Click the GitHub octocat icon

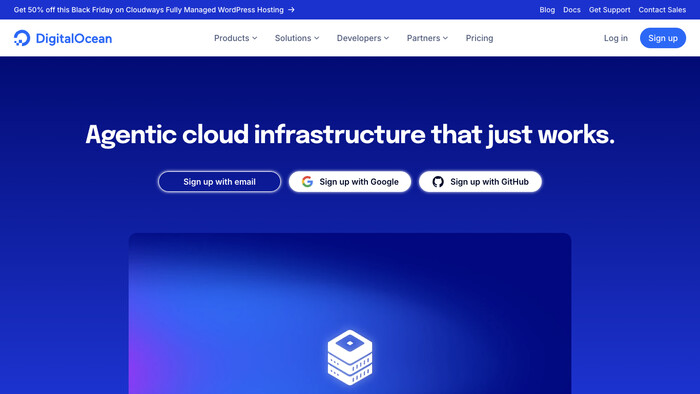click(438, 182)
